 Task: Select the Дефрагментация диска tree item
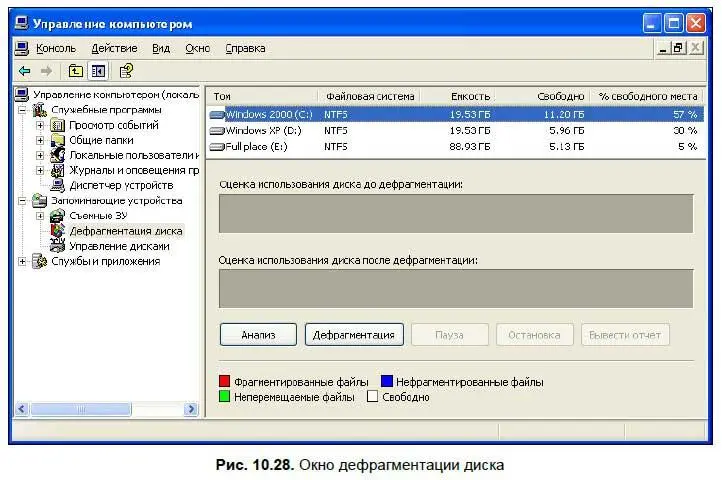(x=126, y=231)
